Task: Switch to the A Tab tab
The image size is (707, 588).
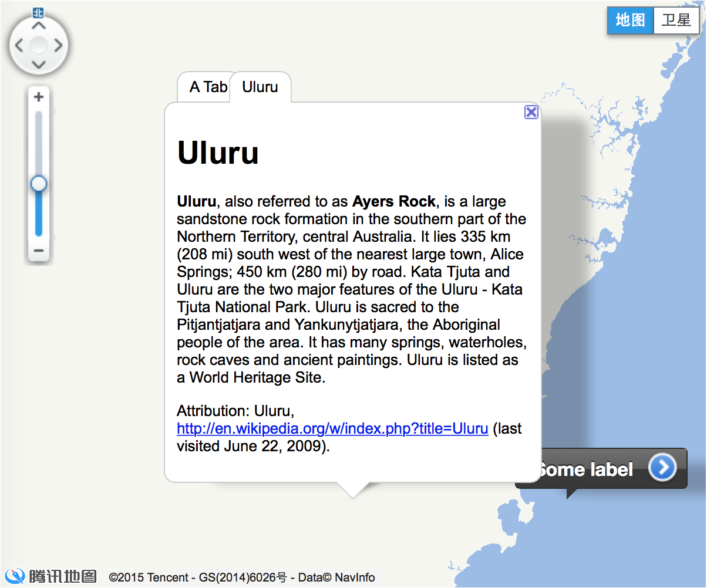Action: coord(208,87)
